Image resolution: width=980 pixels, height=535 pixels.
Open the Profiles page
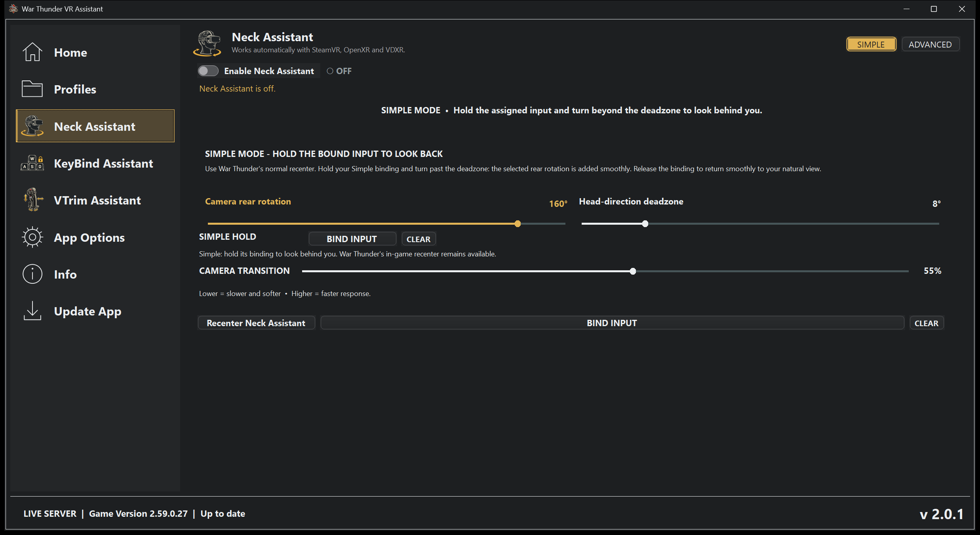[x=95, y=89]
